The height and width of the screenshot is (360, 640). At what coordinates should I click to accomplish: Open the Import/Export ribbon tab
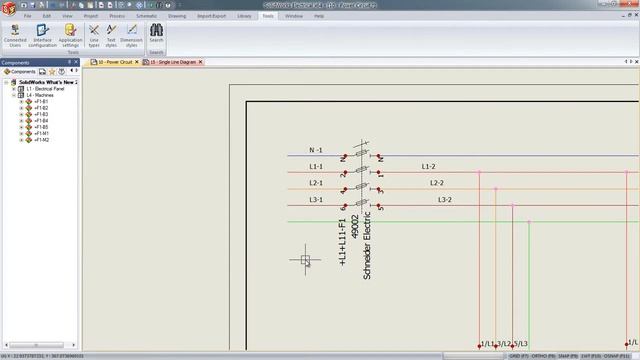211,16
